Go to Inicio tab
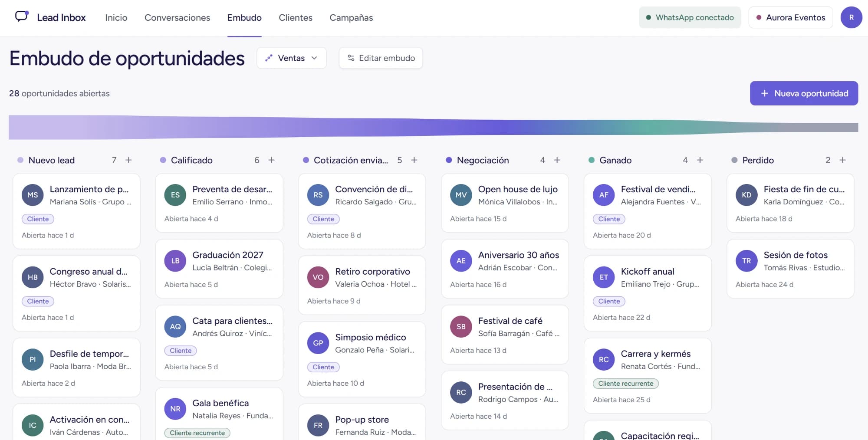 click(116, 18)
